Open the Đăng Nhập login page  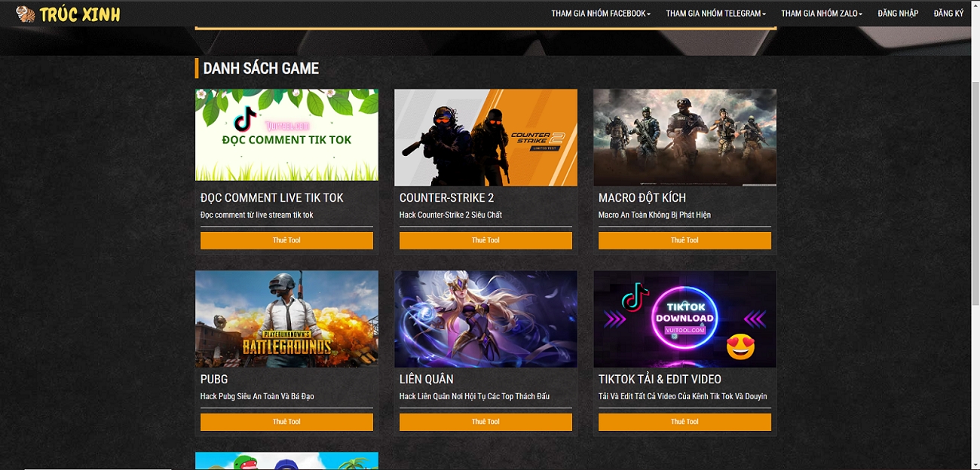coord(898,14)
